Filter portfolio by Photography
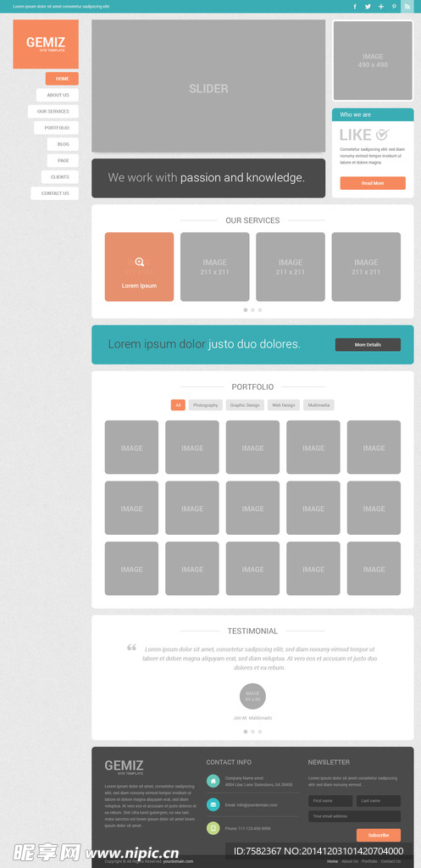Screen dimensions: 421x868 (x=205, y=405)
